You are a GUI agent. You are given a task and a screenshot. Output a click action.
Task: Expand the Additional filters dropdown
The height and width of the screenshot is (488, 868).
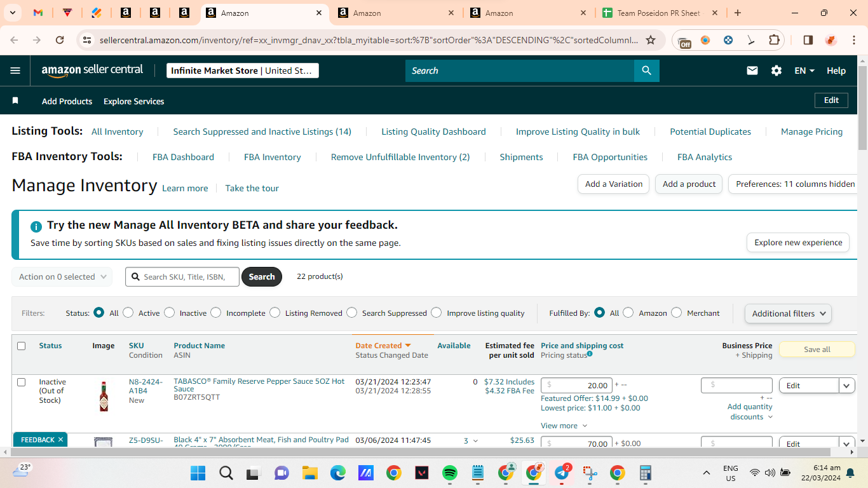click(x=788, y=313)
